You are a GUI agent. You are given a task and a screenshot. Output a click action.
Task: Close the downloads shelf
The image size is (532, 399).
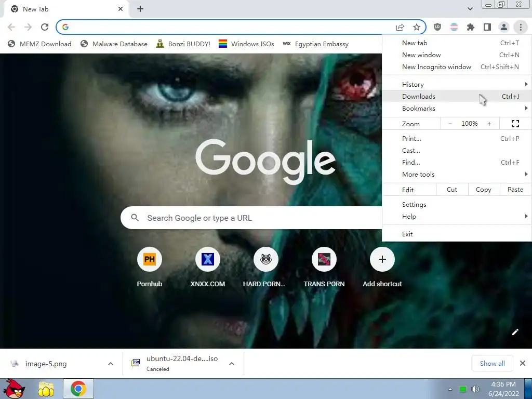click(523, 363)
